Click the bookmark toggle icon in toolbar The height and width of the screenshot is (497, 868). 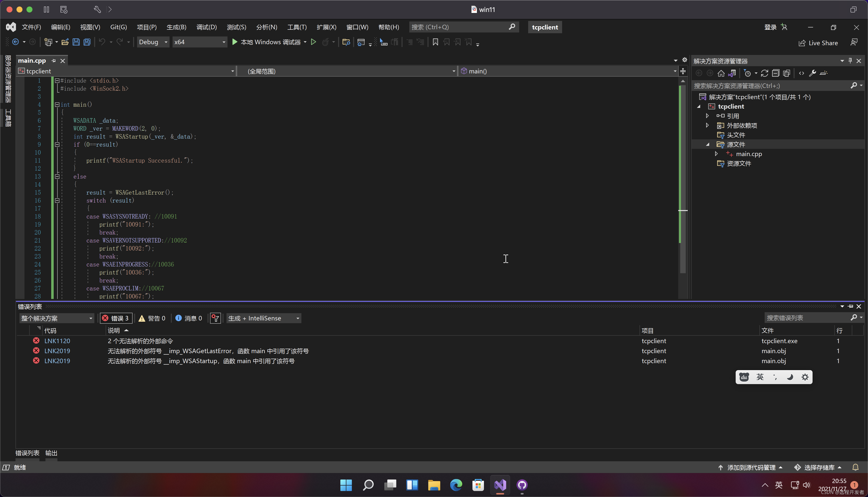pyautogui.click(x=435, y=42)
